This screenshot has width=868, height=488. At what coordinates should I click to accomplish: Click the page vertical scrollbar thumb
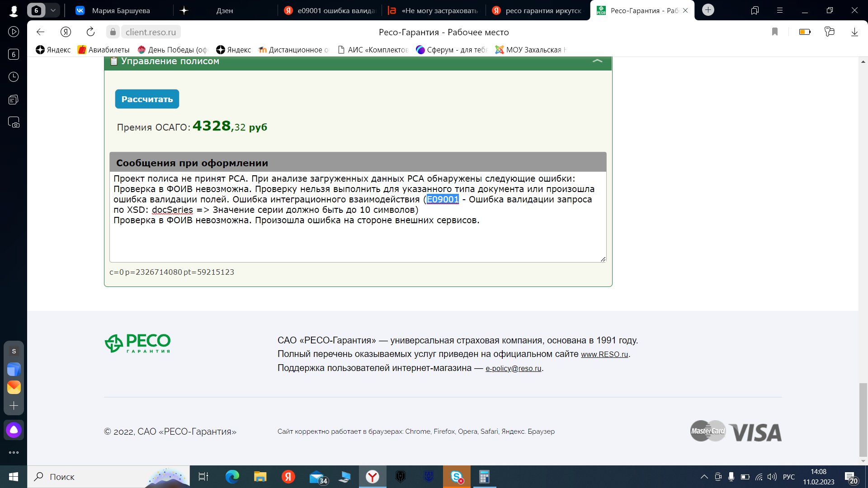tap(863, 420)
